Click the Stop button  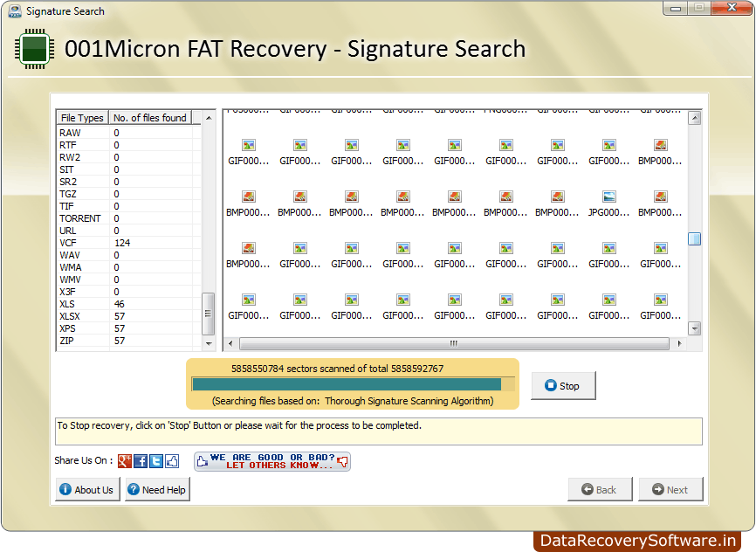pos(563,385)
